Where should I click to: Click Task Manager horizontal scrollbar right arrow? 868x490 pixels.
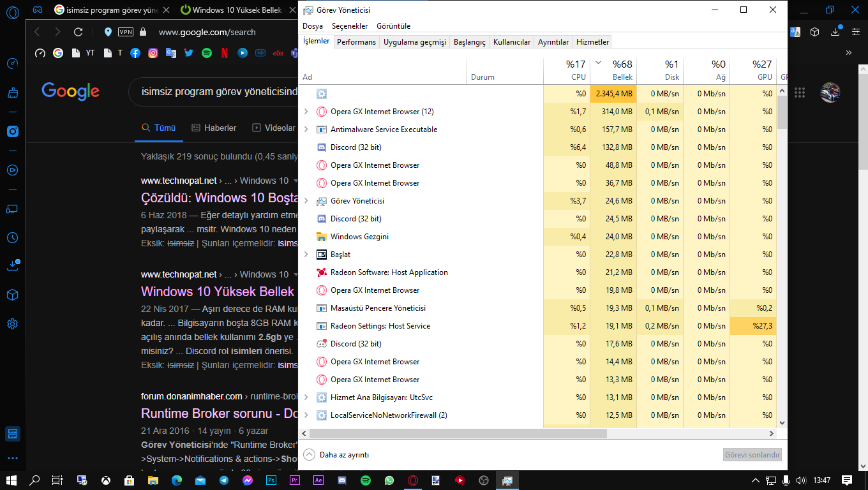click(771, 434)
